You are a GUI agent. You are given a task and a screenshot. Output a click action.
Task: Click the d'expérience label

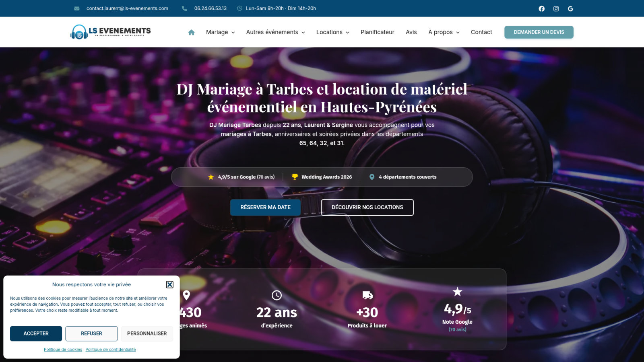click(x=277, y=326)
